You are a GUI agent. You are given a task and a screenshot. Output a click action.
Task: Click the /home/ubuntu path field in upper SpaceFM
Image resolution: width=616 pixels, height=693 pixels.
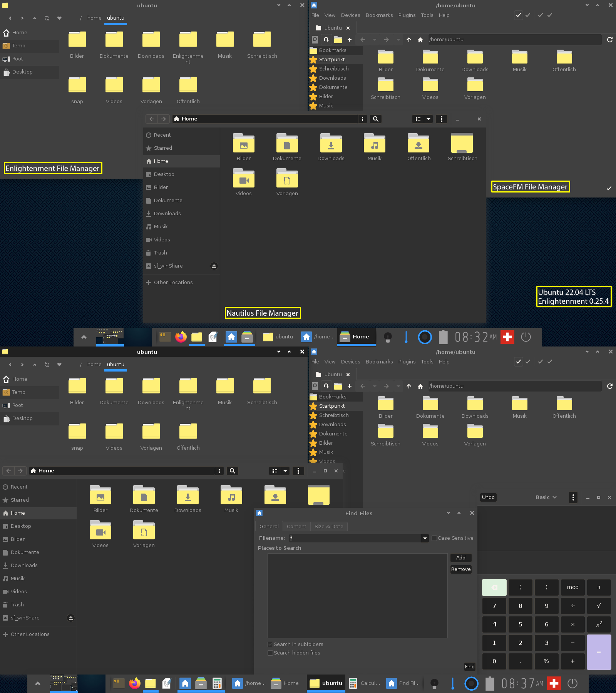(x=515, y=40)
